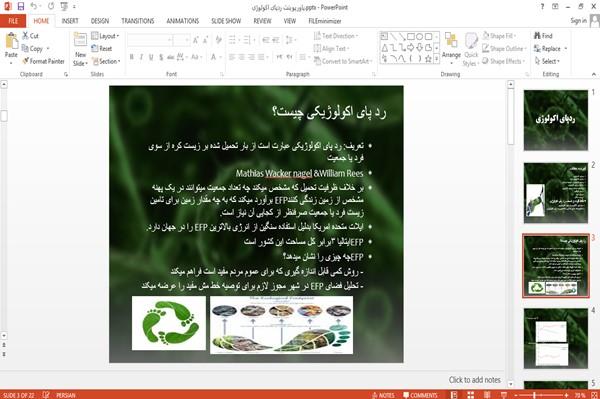Image resolution: width=600 pixels, height=399 pixels.
Task: Open Text Direction dropdown
Action: tap(336, 36)
